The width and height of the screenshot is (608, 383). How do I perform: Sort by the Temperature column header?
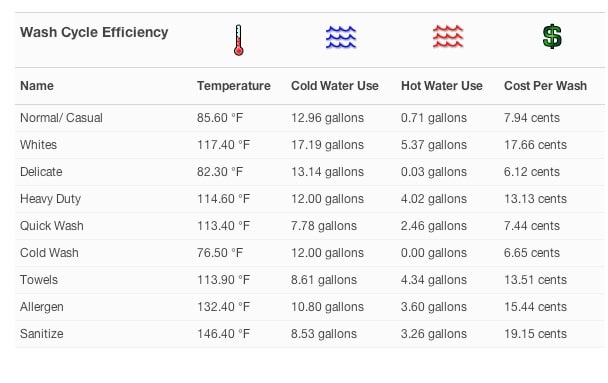pyautogui.click(x=234, y=86)
